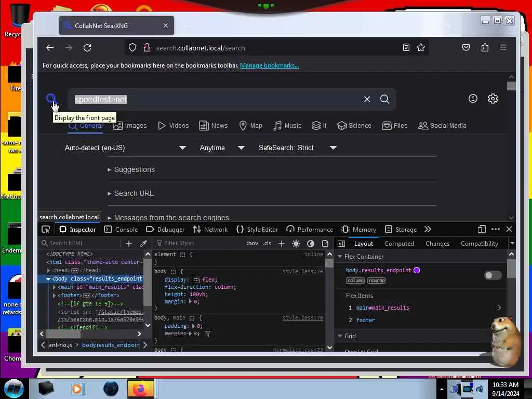Open style.less:76 source link

coord(303,271)
